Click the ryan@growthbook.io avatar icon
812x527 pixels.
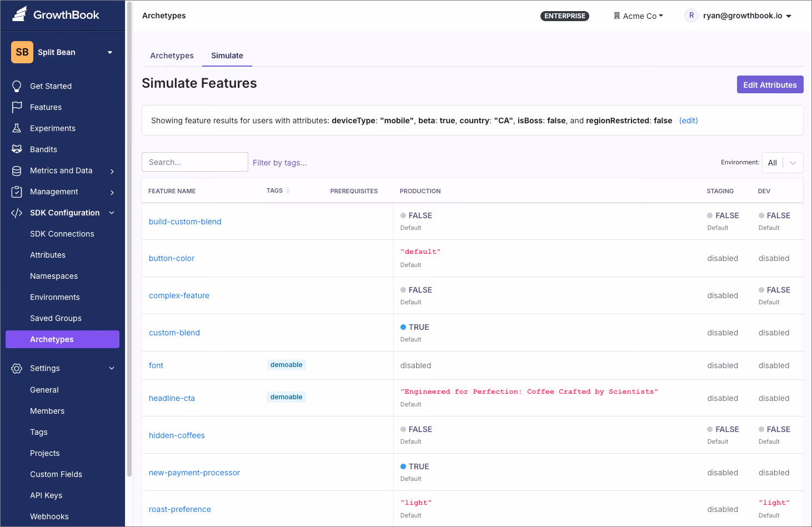coord(691,16)
